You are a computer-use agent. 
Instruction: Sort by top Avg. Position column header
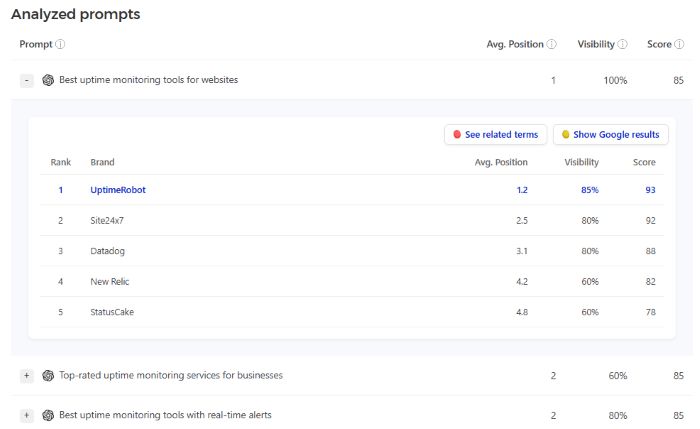pyautogui.click(x=515, y=44)
